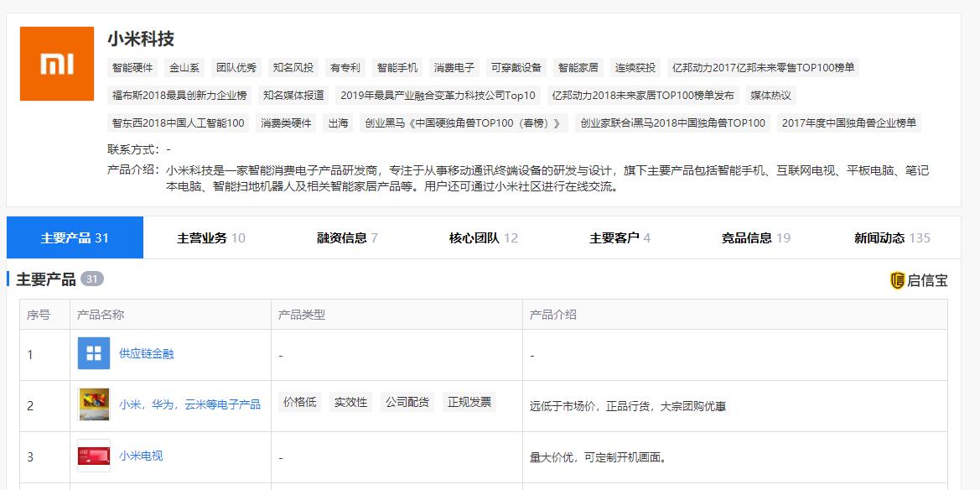Select the 金山系 tag

(184, 67)
